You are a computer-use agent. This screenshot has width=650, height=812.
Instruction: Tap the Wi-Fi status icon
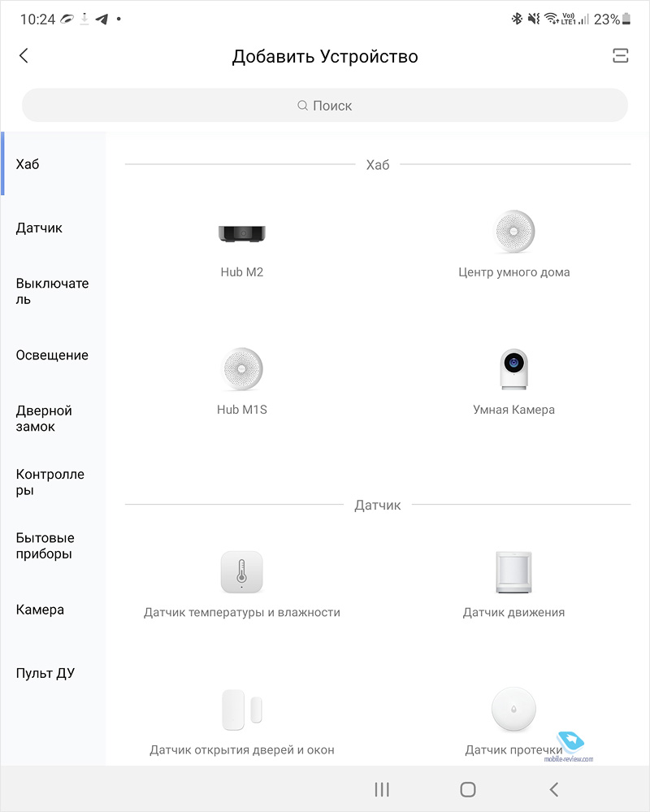point(552,20)
